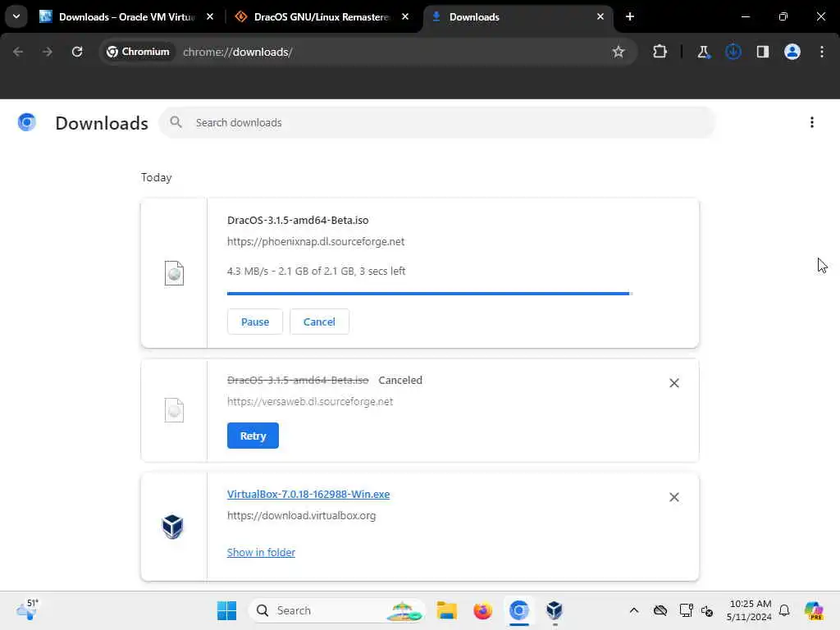This screenshot has width=840, height=630.
Task: Go forward to the next page
Action: click(48, 52)
